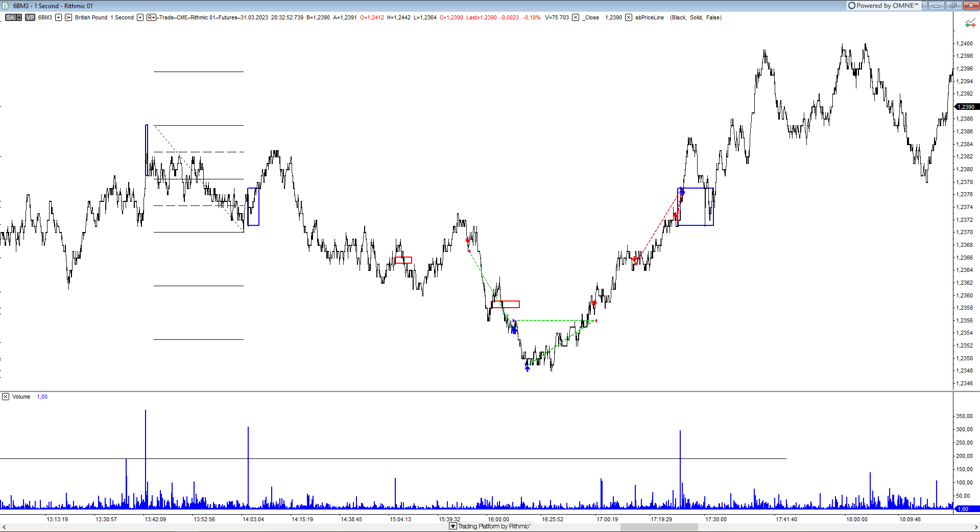Click the right scroll arrow of the horizontal scrollbar

976,527
